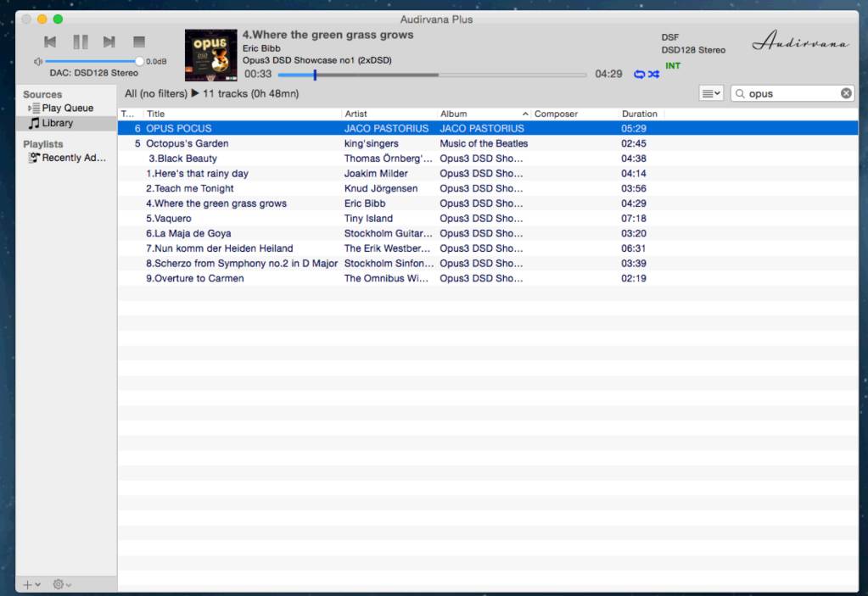Skip to the next track

(x=109, y=42)
